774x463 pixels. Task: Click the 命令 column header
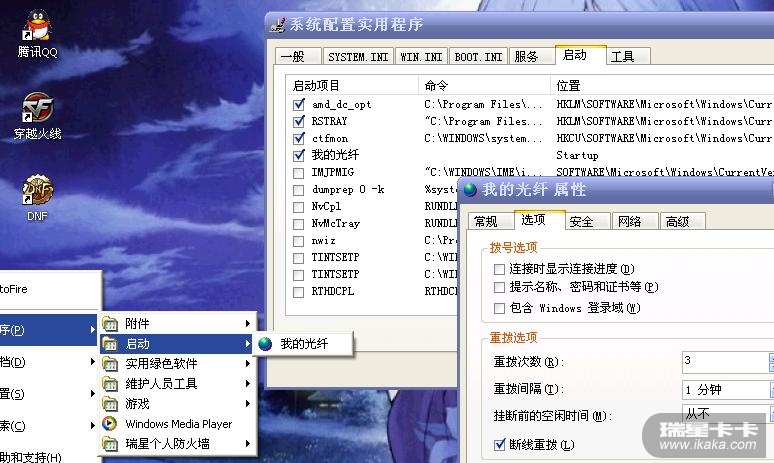click(484, 85)
